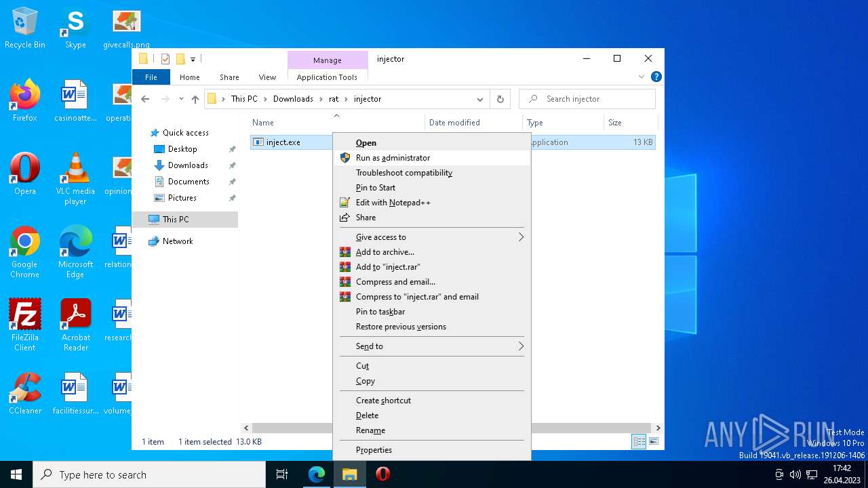Click the File Explorer taskbar icon

[350, 474]
